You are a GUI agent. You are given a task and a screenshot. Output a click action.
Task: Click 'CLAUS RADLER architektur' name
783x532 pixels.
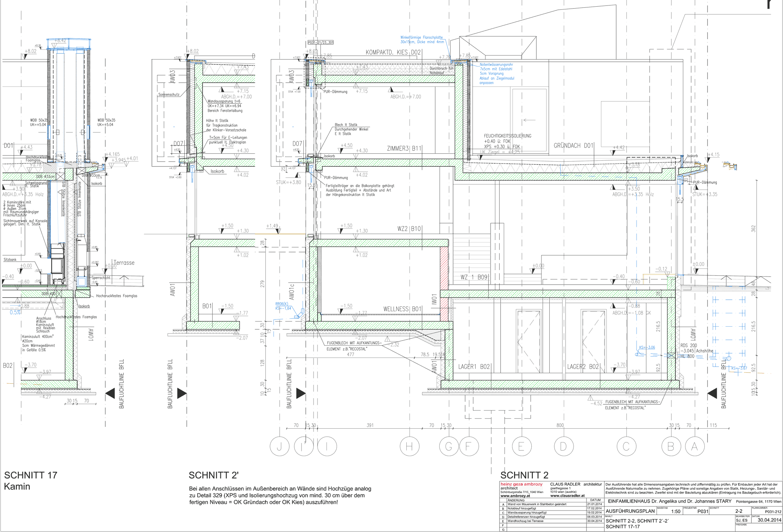point(576,484)
